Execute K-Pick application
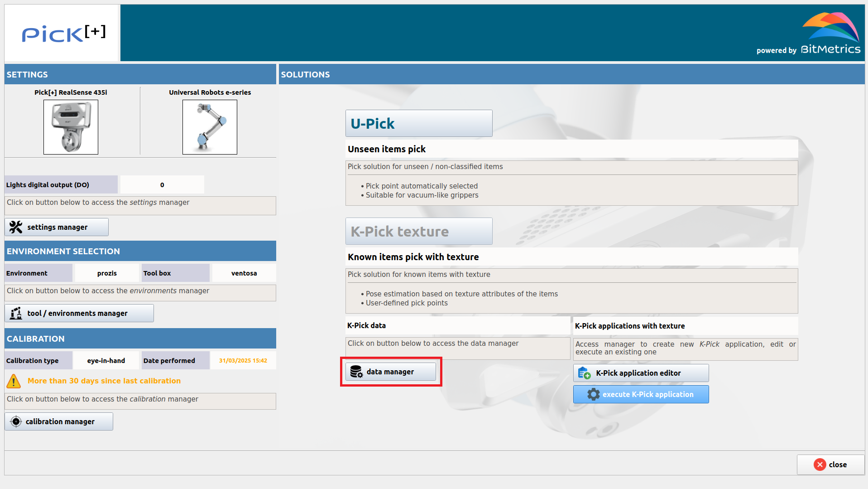The height and width of the screenshot is (489, 868). click(641, 394)
